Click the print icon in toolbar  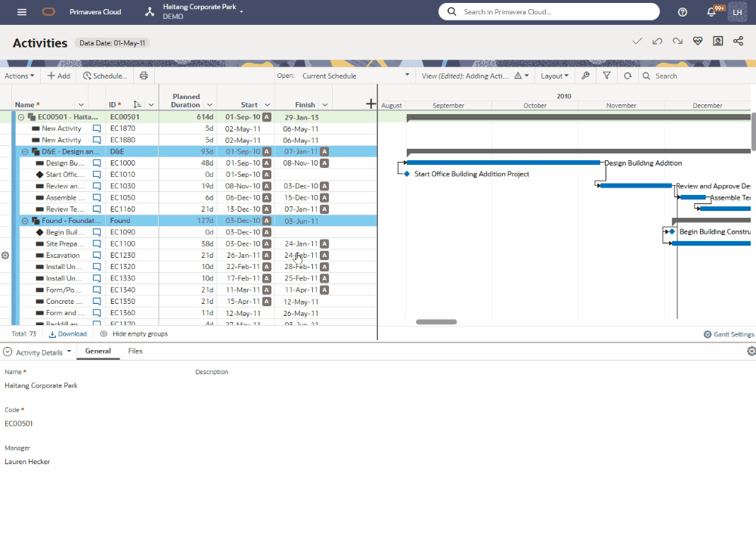pyautogui.click(x=144, y=76)
